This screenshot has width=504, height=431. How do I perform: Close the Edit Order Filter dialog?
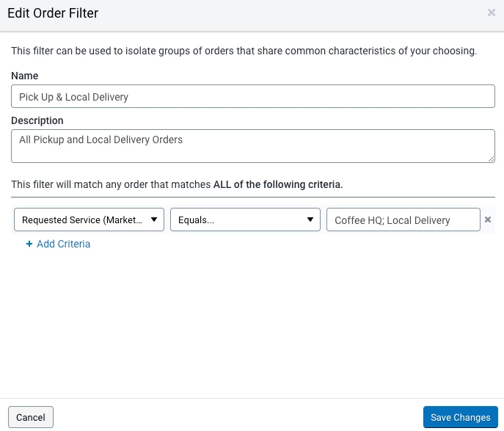point(491,12)
